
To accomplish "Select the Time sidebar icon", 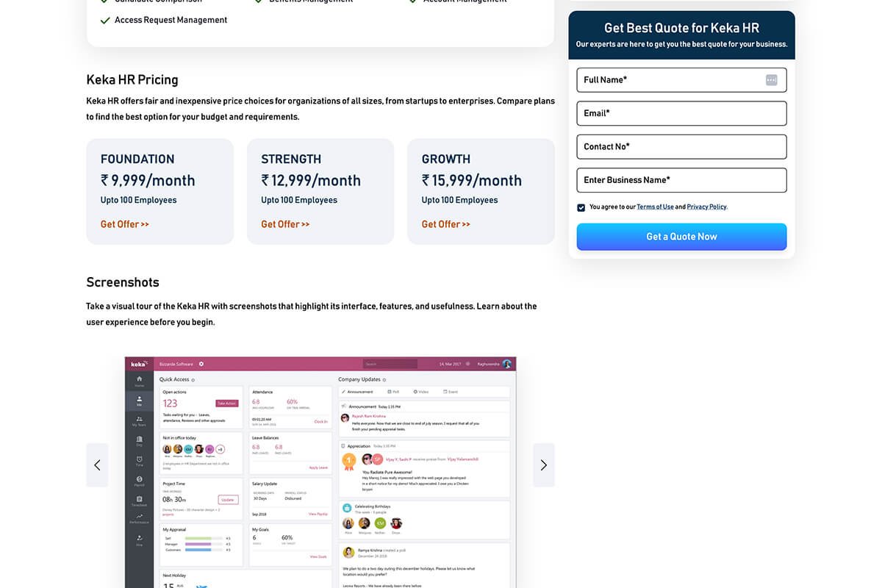I will tap(139, 457).
